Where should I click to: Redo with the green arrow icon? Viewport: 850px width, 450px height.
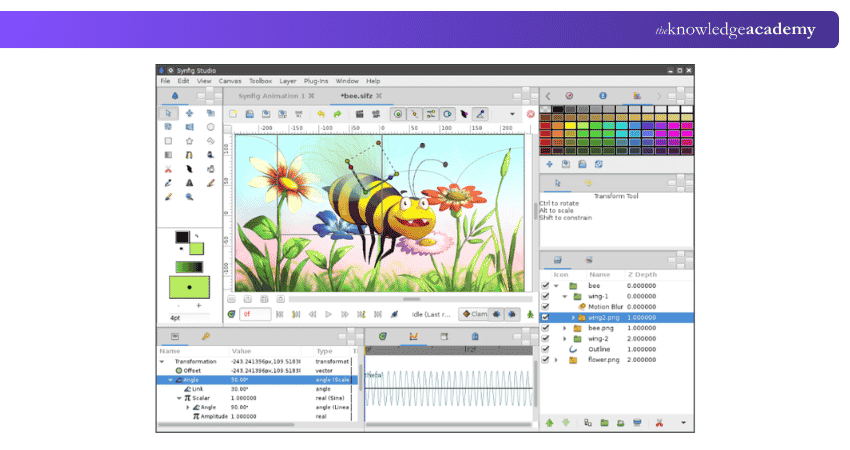click(x=337, y=114)
